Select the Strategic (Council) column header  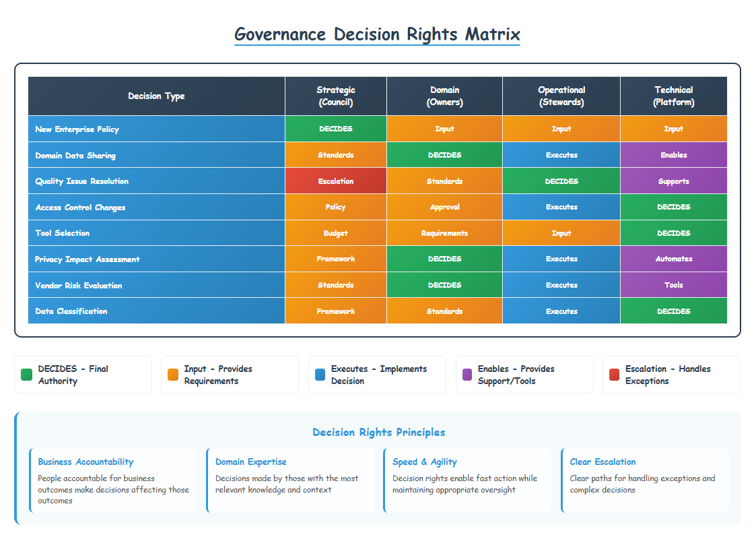click(x=336, y=96)
